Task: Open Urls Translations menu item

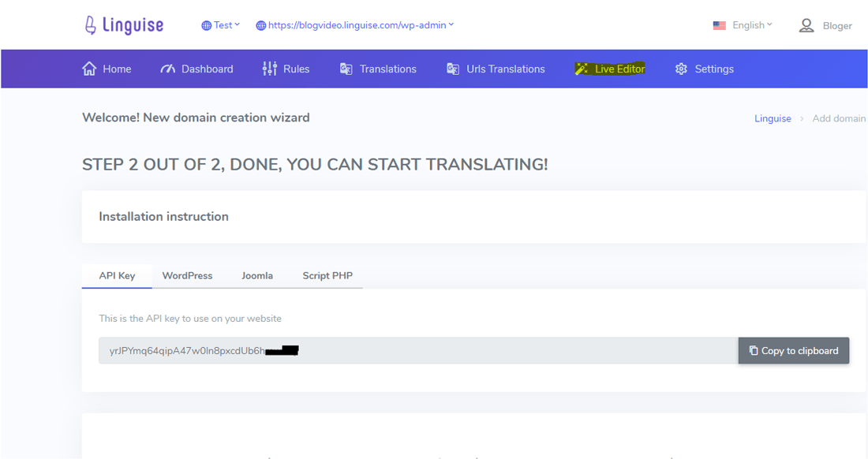Action: (496, 69)
